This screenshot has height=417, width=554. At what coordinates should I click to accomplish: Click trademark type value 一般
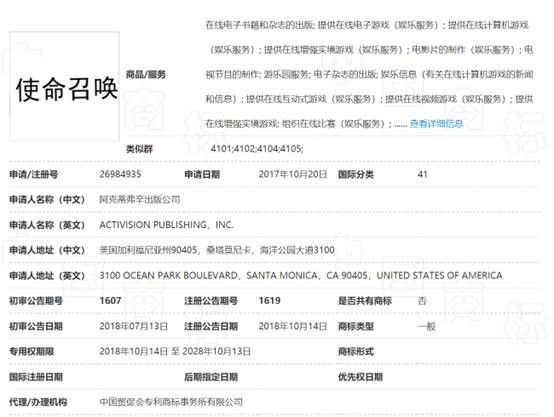427,326
